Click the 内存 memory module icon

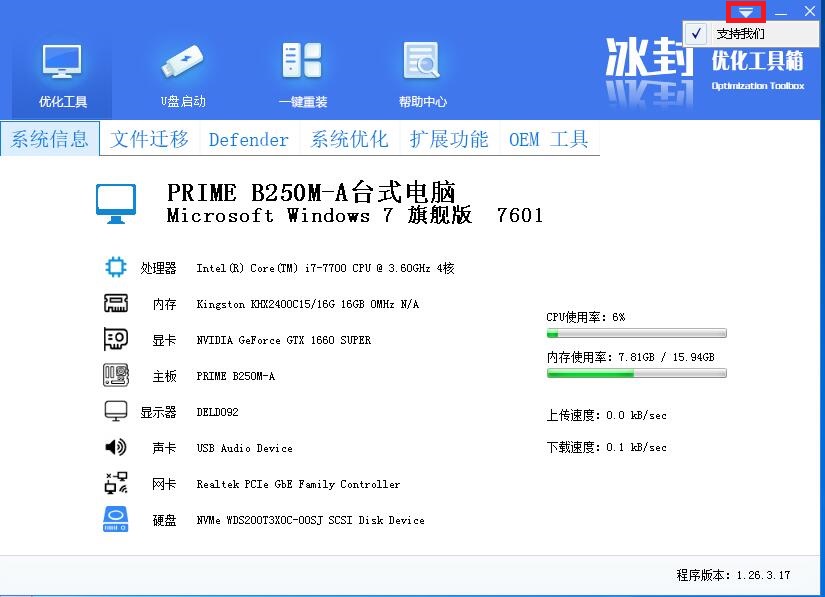pyautogui.click(x=116, y=303)
